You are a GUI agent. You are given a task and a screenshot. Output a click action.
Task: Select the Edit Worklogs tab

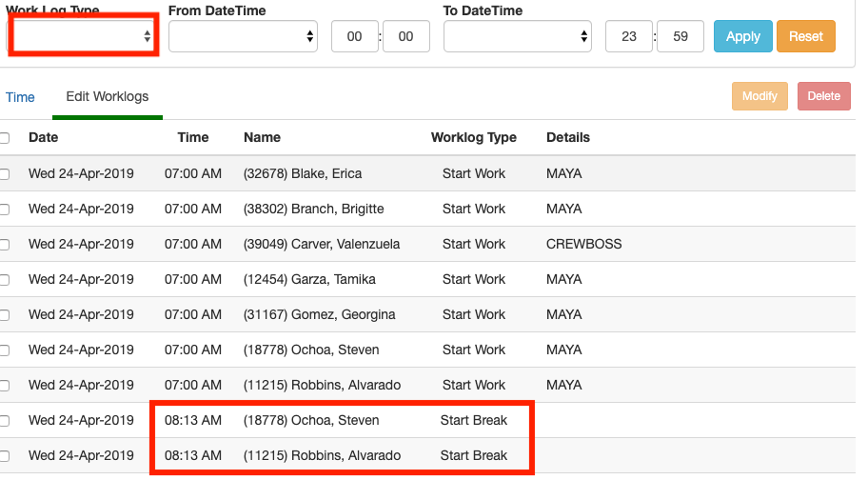(x=107, y=97)
